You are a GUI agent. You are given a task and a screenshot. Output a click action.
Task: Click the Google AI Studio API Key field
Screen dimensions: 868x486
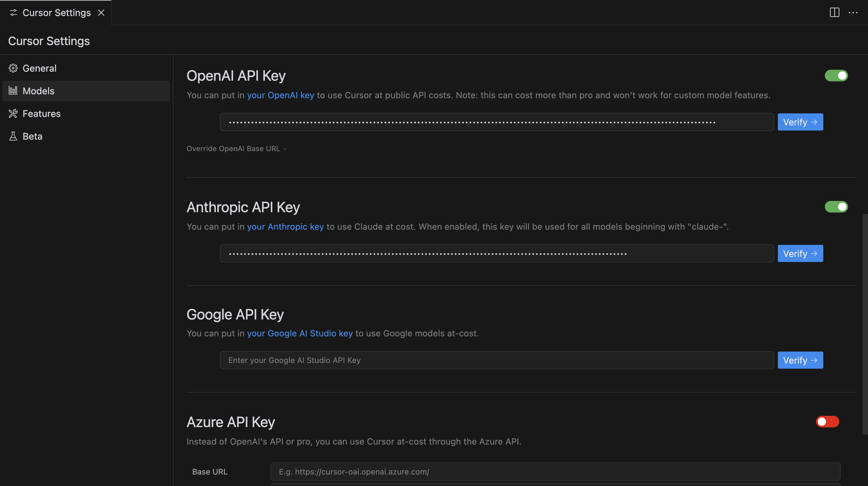click(472, 360)
